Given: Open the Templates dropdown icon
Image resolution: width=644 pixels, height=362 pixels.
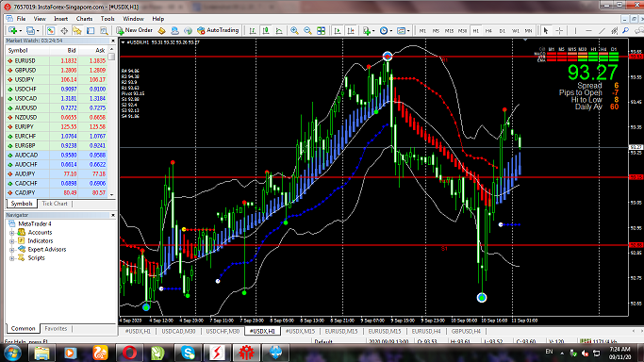Looking at the screenshot, I should click(x=403, y=31).
